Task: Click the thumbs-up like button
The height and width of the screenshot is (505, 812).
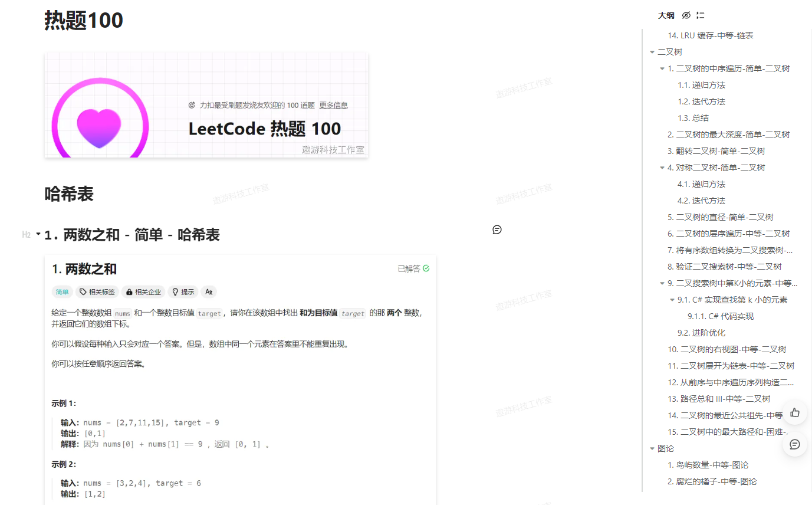Action: 794,412
